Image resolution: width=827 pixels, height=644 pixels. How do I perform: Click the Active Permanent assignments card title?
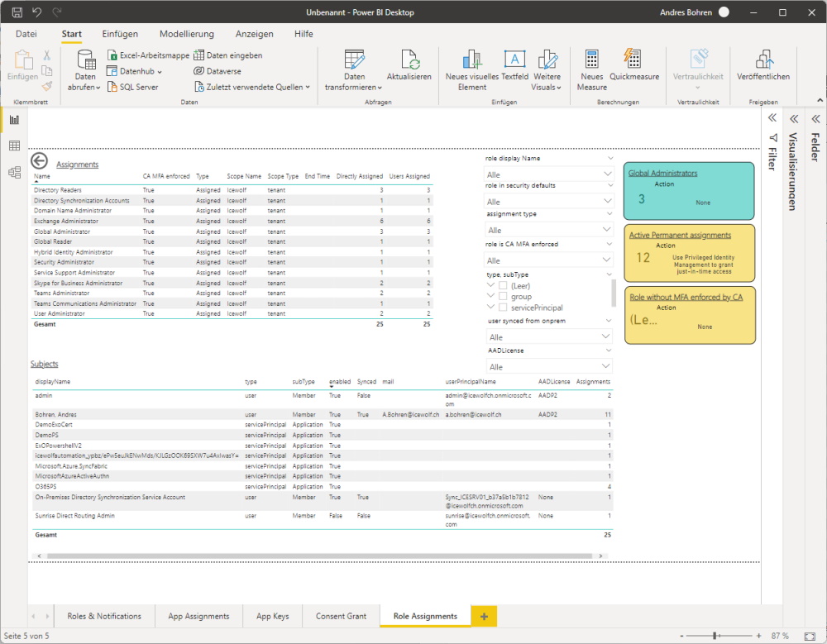[x=680, y=236]
